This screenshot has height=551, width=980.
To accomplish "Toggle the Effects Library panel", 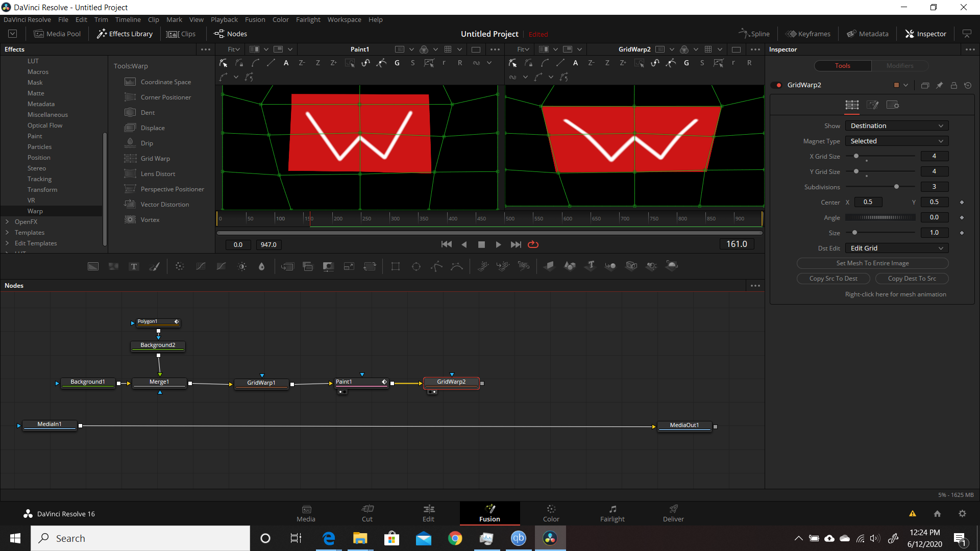I will (125, 34).
